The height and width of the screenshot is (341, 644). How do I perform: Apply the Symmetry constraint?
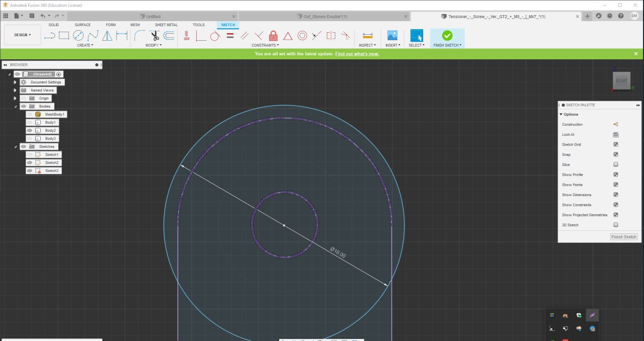[x=331, y=36]
